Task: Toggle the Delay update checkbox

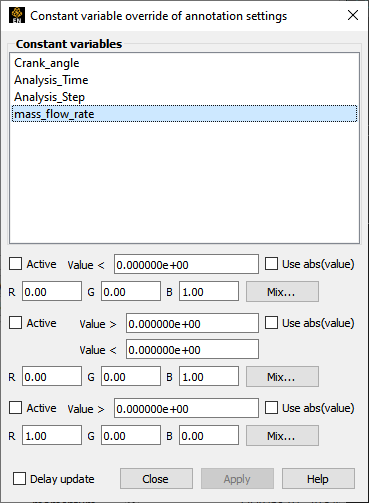Action: (x=19, y=479)
